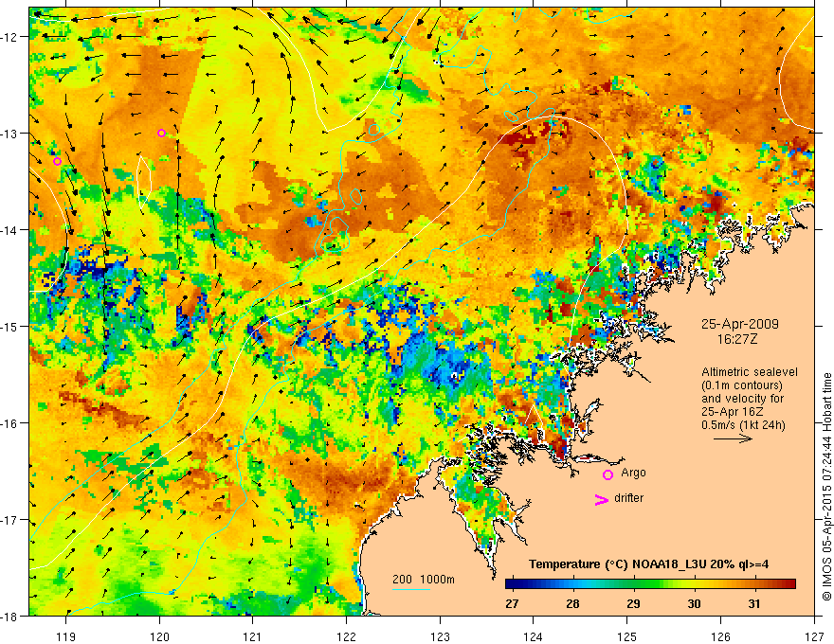
Task: Click the magenta drifter legend arrow symbol
Action: (602, 499)
